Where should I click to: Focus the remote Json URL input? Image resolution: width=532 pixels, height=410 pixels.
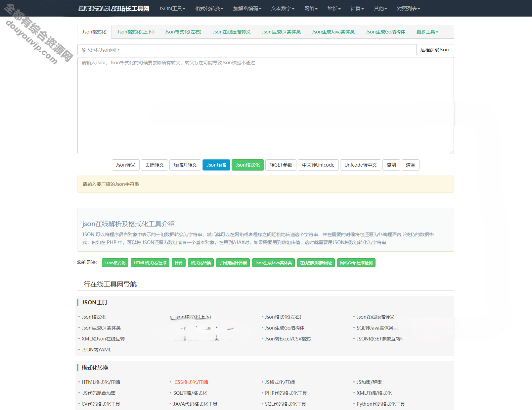click(247, 50)
